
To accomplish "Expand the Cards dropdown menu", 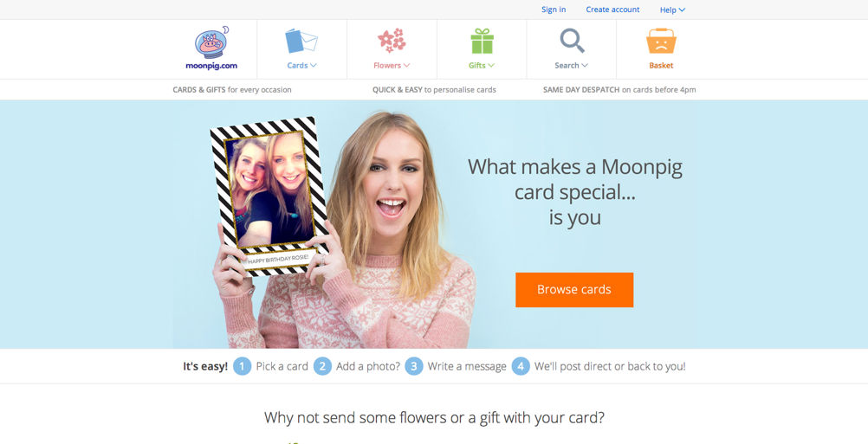I will point(301,65).
